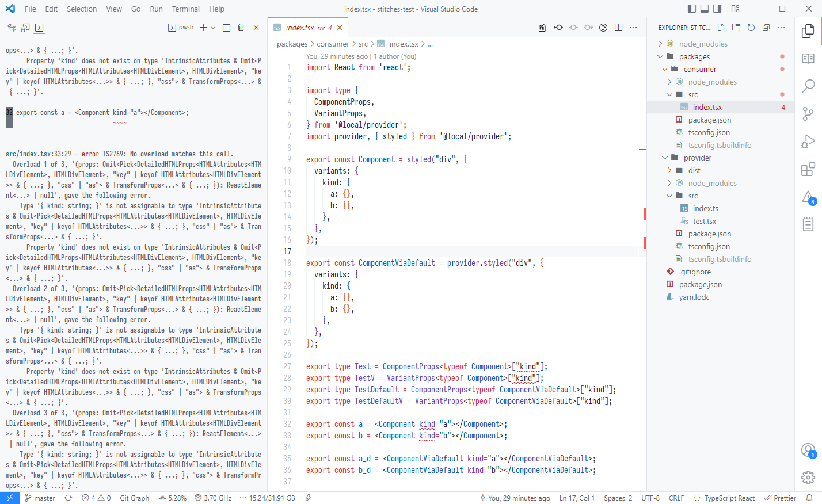
Task: Open .gitignore in the Explorer
Action: 695,272
